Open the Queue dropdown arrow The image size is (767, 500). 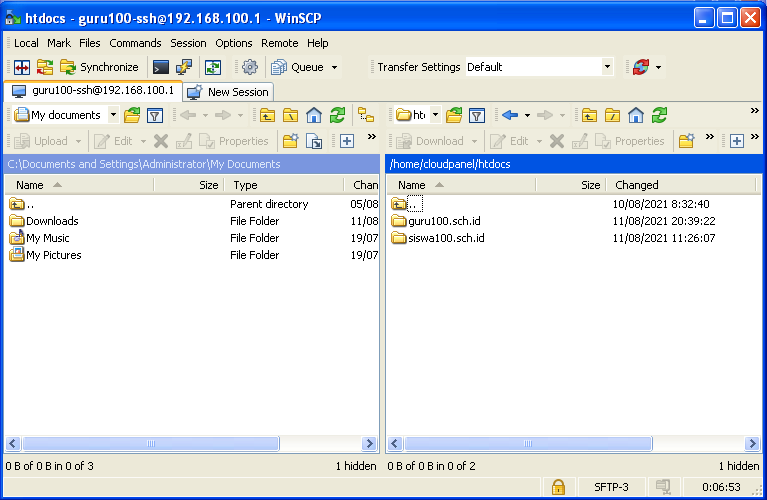click(x=334, y=67)
